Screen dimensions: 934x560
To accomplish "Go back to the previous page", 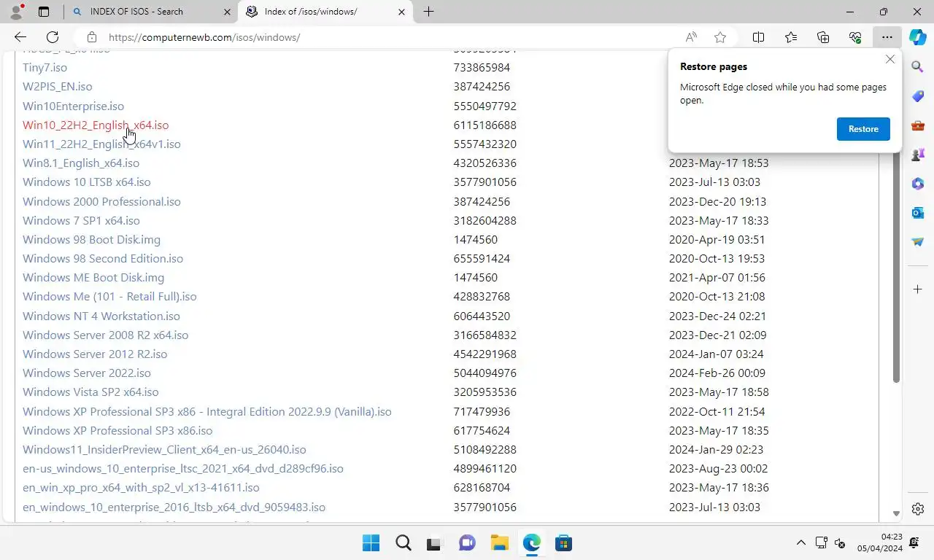I will pyautogui.click(x=20, y=37).
